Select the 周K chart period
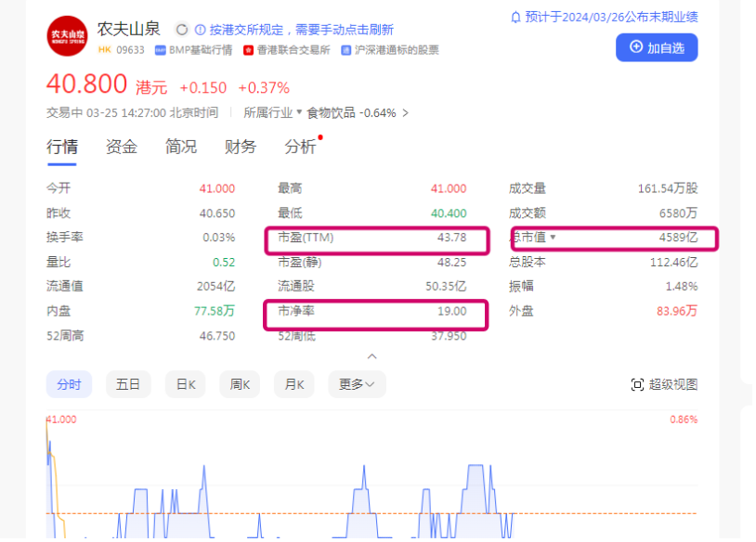The image size is (756, 542). 240,384
